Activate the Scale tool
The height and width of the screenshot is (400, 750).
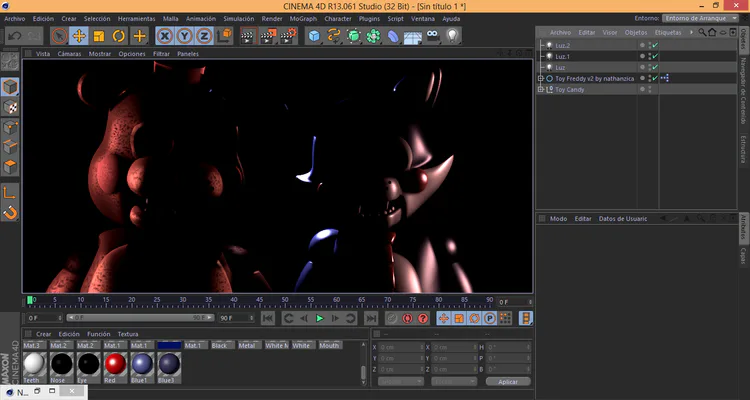[x=99, y=36]
